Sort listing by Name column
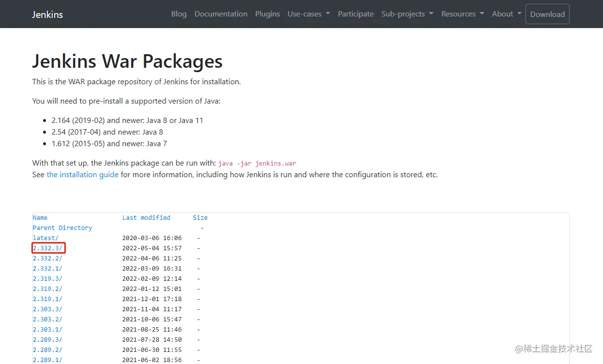The image size is (603, 364). (x=40, y=218)
